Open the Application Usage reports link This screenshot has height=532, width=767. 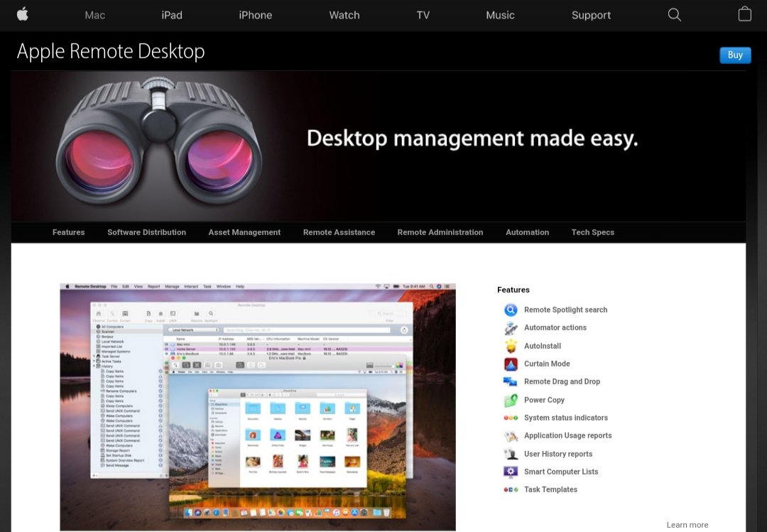coord(568,435)
